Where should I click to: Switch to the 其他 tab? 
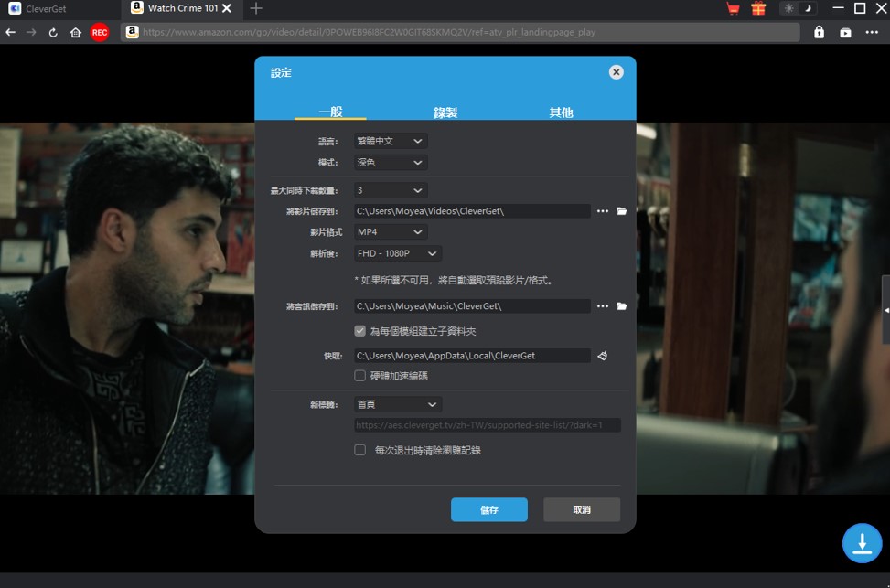[561, 112]
